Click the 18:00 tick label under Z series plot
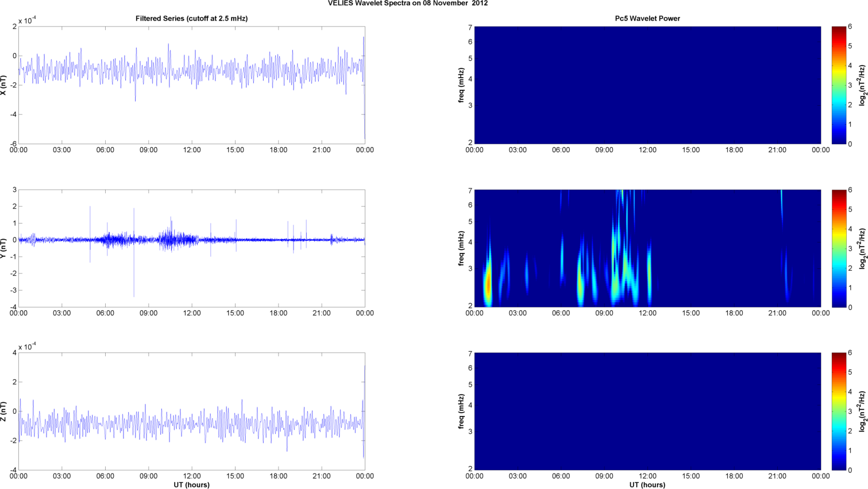 tap(279, 476)
